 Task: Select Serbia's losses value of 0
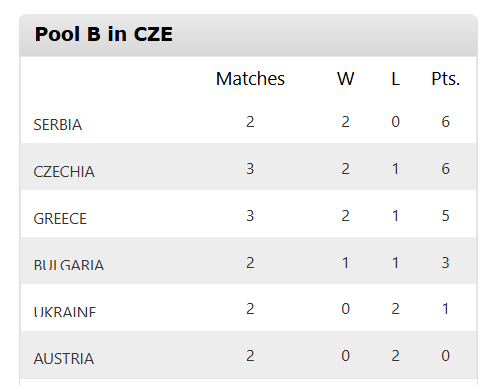point(396,122)
